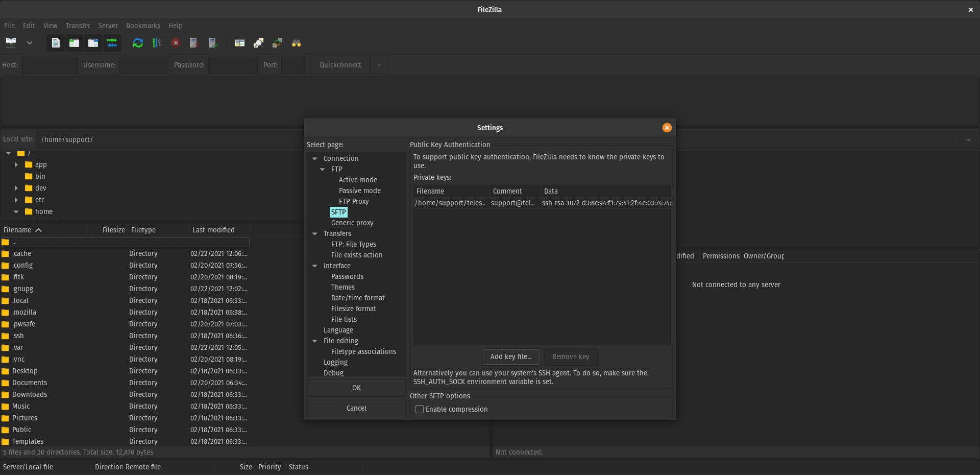Select the Downloads directory row
The image size is (980, 475).
125,394
